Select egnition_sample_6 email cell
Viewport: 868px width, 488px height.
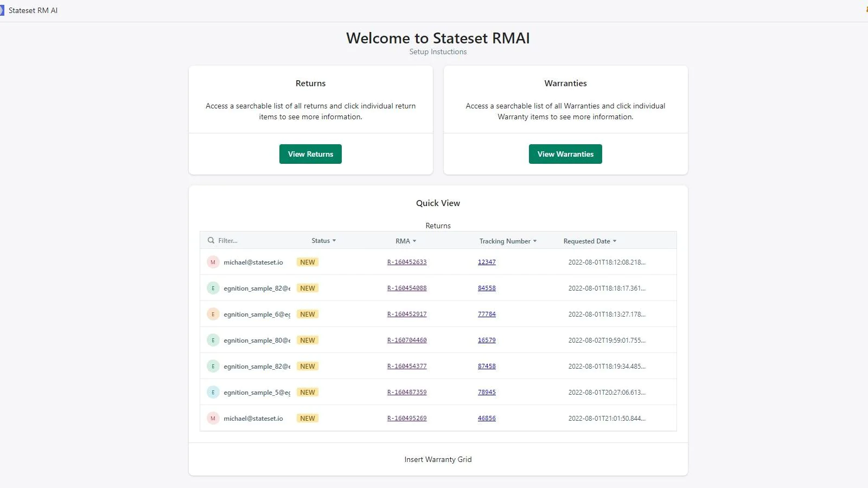pyautogui.click(x=257, y=314)
